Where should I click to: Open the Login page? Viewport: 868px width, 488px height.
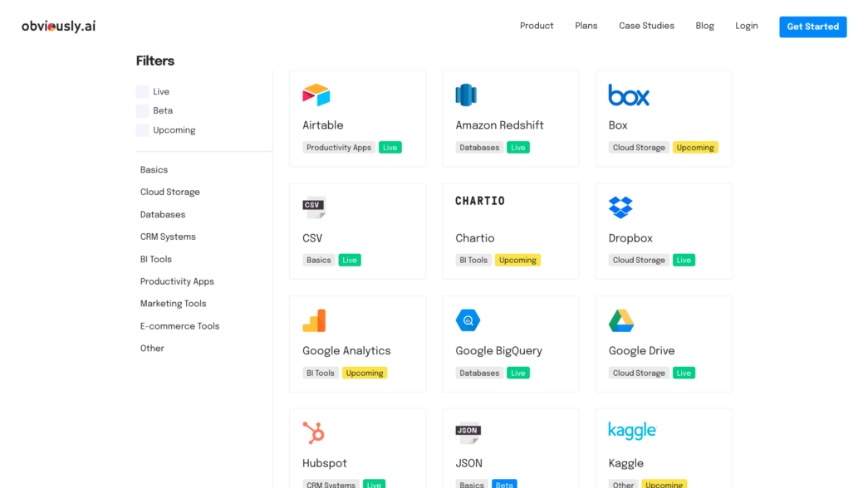(746, 26)
